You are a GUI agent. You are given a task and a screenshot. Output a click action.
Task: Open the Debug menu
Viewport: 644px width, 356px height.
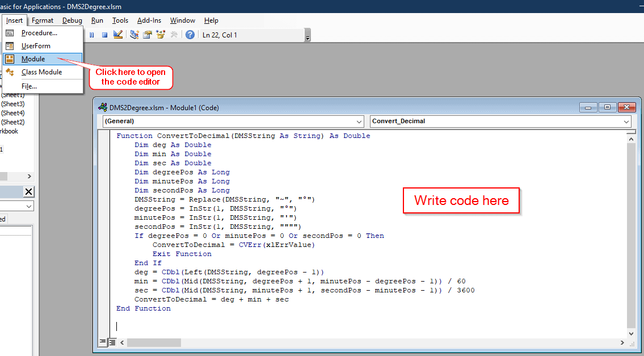72,20
